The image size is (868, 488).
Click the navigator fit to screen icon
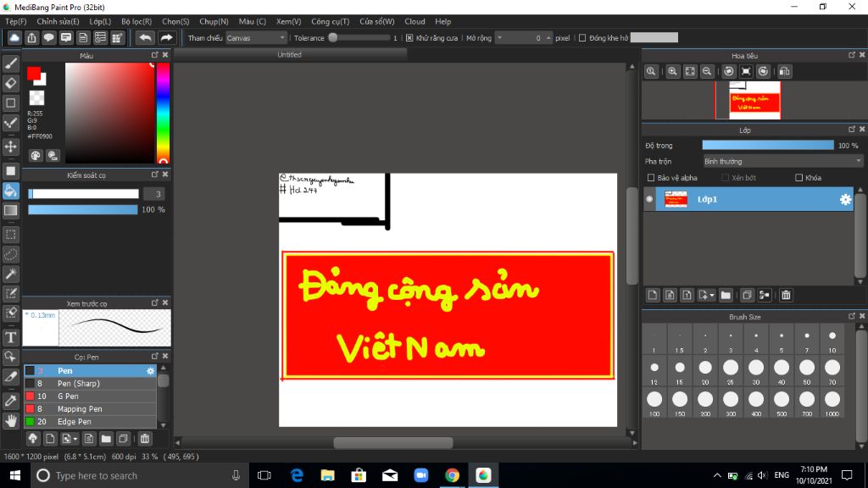tap(690, 71)
